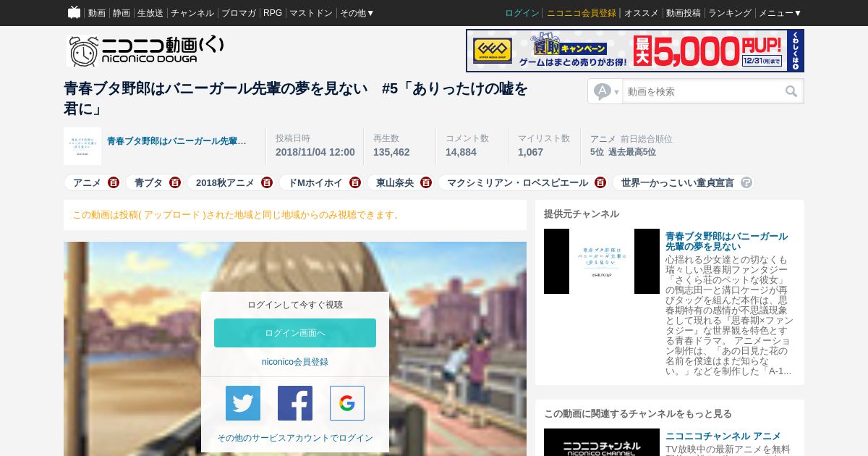Click the TV icon in top navigation bar
Screen dimensions: 868x456
coord(74,12)
